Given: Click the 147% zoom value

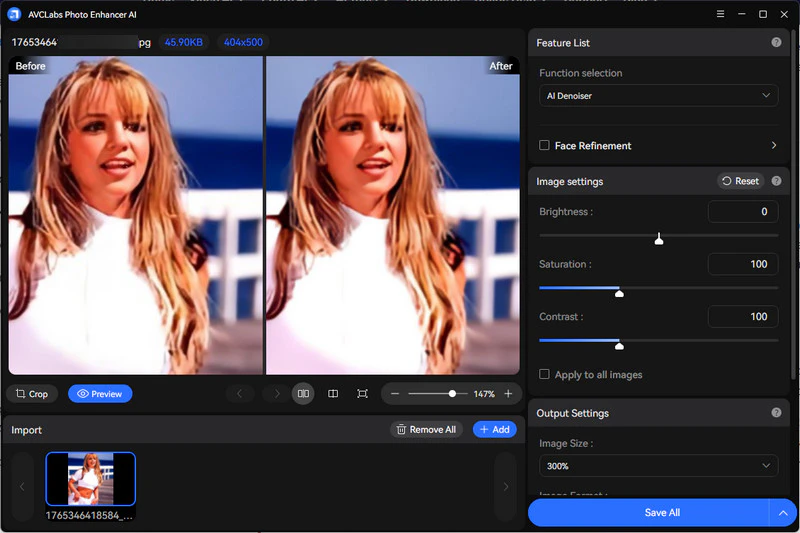Looking at the screenshot, I should tap(484, 394).
